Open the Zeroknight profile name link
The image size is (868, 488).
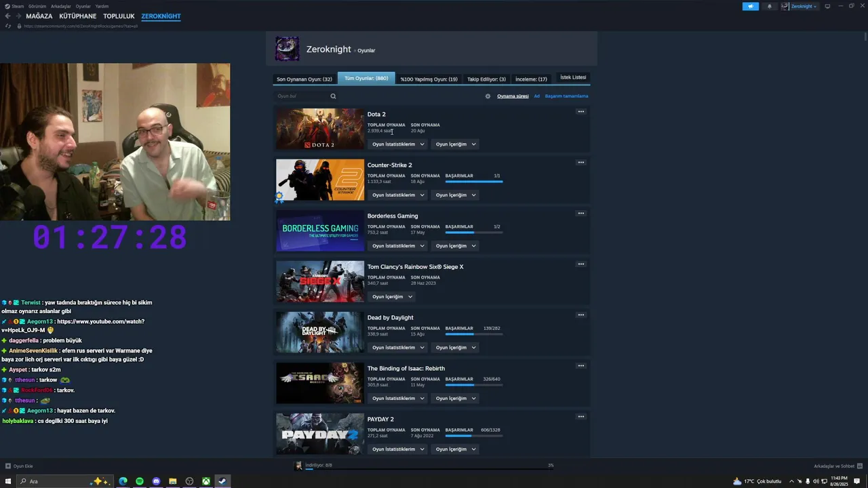328,49
